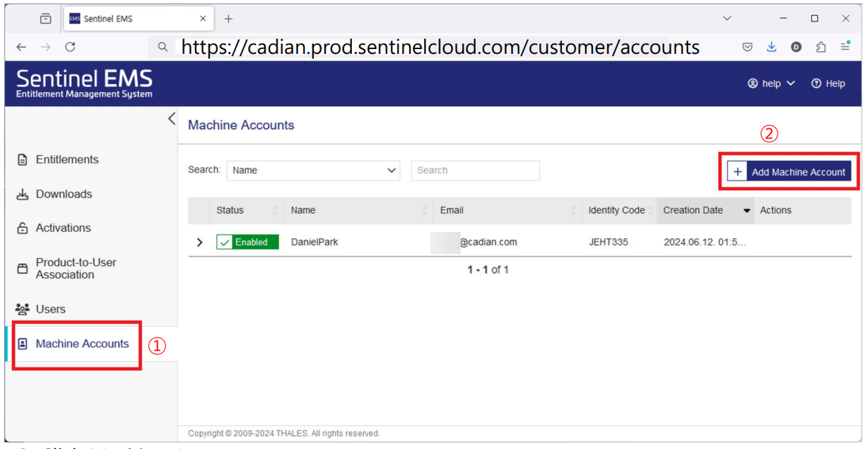Click the browser back arrow
Screen dimensions: 868x449
coord(21,48)
